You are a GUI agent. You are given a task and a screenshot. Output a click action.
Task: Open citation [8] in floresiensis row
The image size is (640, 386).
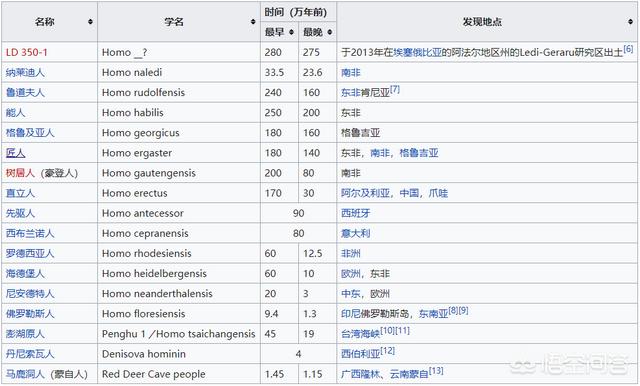[x=453, y=311]
